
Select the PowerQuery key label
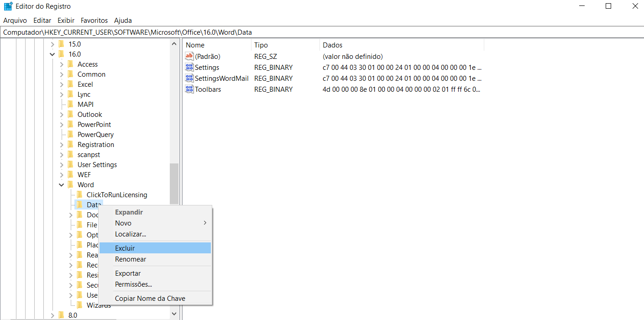point(95,135)
